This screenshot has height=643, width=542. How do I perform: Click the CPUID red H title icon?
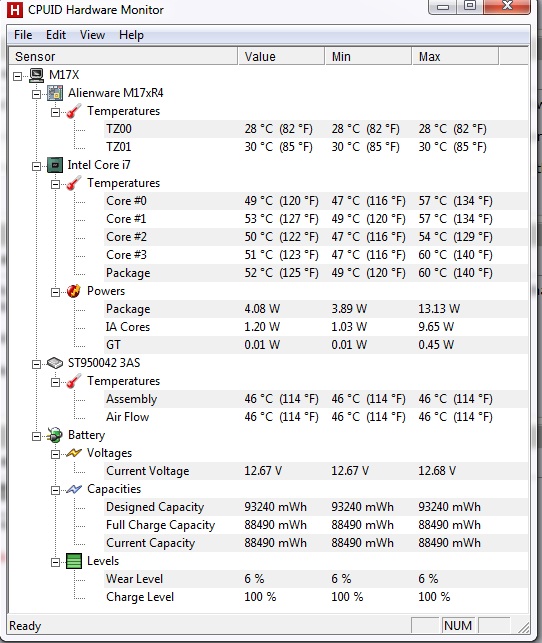pos(15,10)
